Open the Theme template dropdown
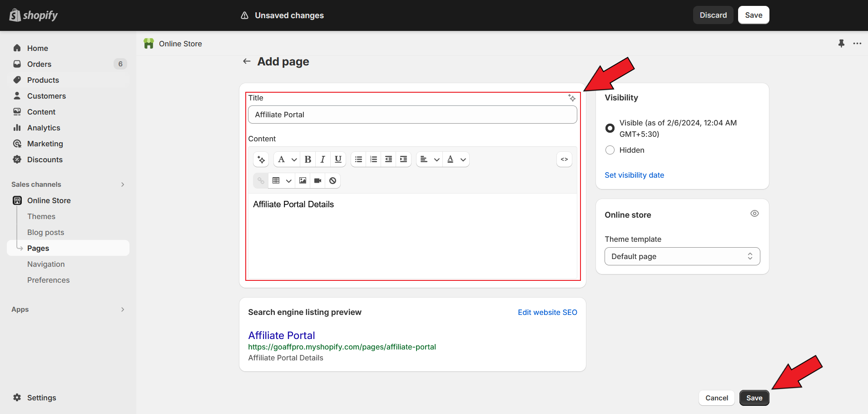Image resolution: width=868 pixels, height=414 pixels. coord(682,256)
